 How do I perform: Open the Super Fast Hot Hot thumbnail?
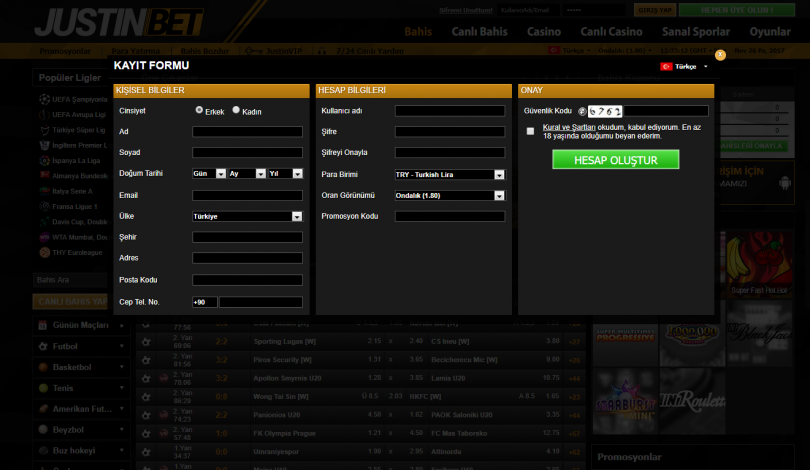click(759, 264)
